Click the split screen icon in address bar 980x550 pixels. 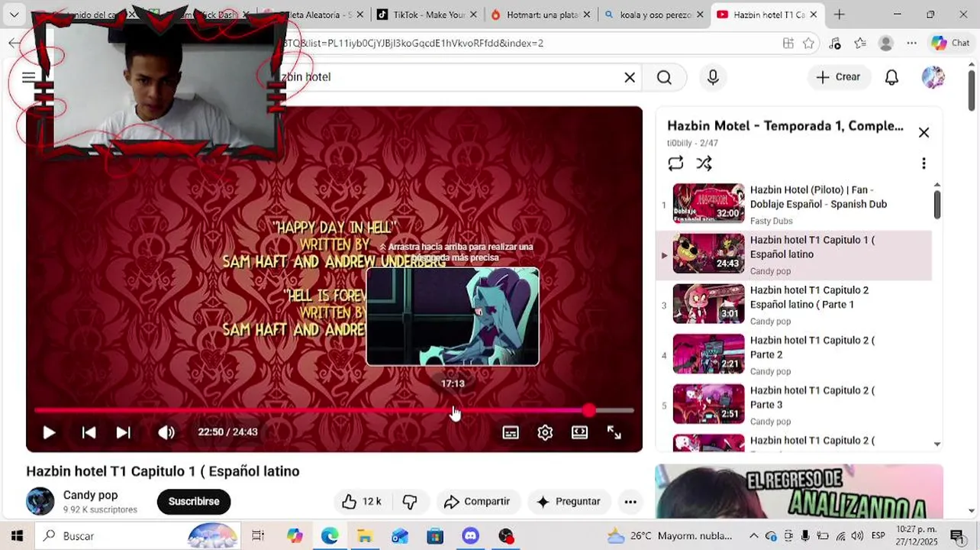788,44
